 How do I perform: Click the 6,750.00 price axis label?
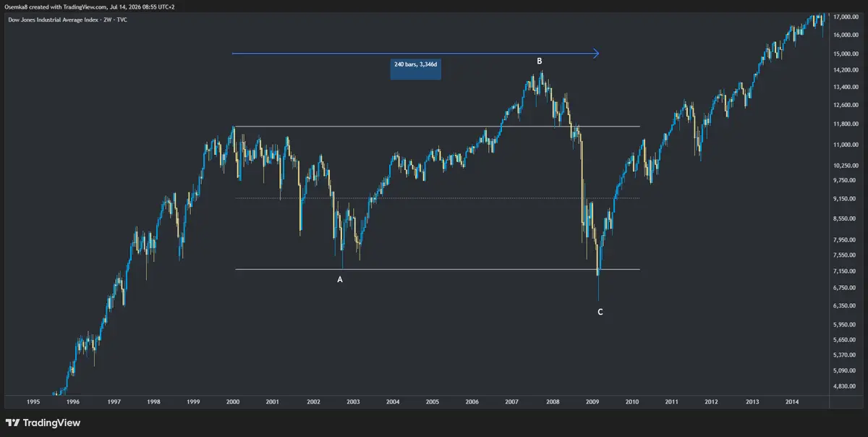tap(845, 288)
